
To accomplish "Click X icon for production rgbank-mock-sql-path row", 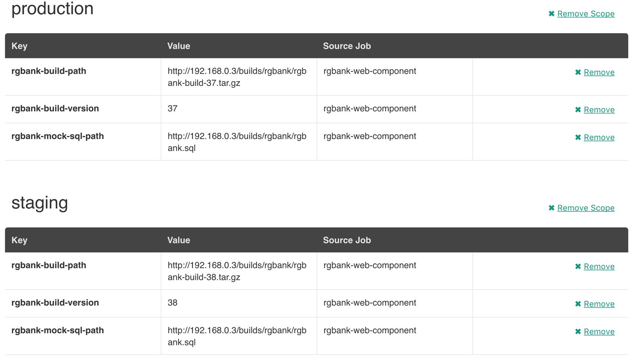I will pyautogui.click(x=578, y=138).
